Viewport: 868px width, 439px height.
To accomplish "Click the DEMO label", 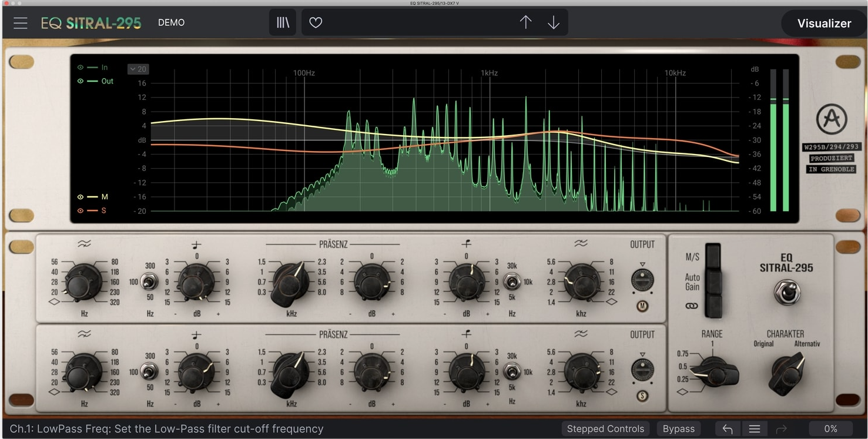I will click(x=171, y=23).
